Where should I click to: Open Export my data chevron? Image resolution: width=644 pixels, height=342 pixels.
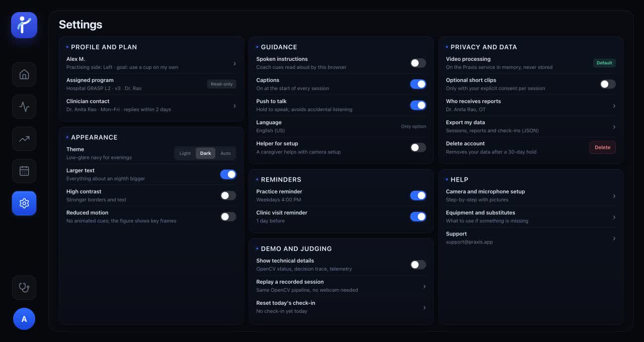click(614, 127)
